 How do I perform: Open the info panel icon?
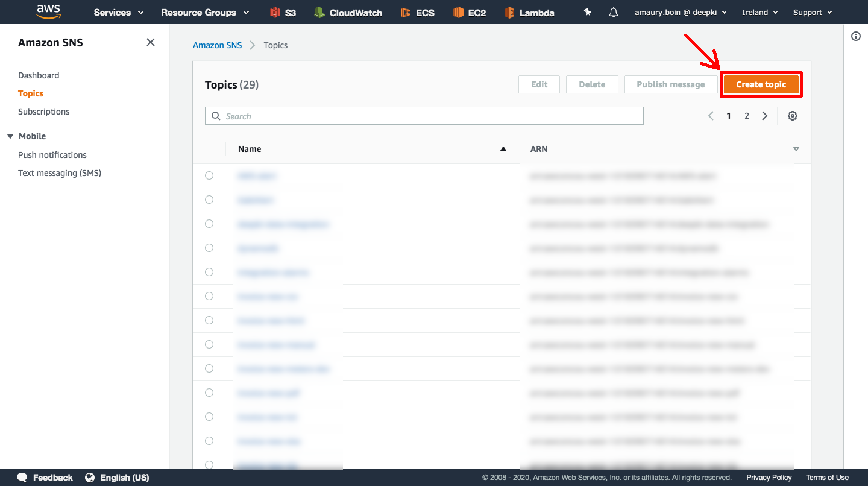coord(856,36)
